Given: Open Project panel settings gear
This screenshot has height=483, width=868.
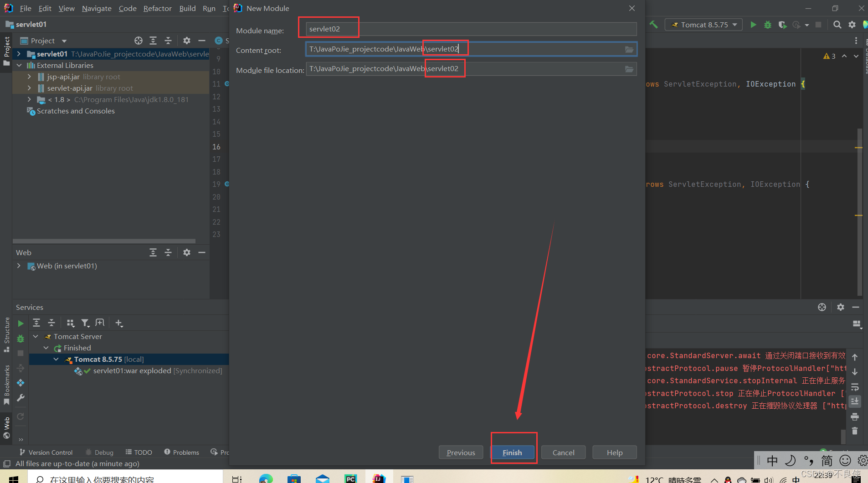Looking at the screenshot, I should [187, 41].
